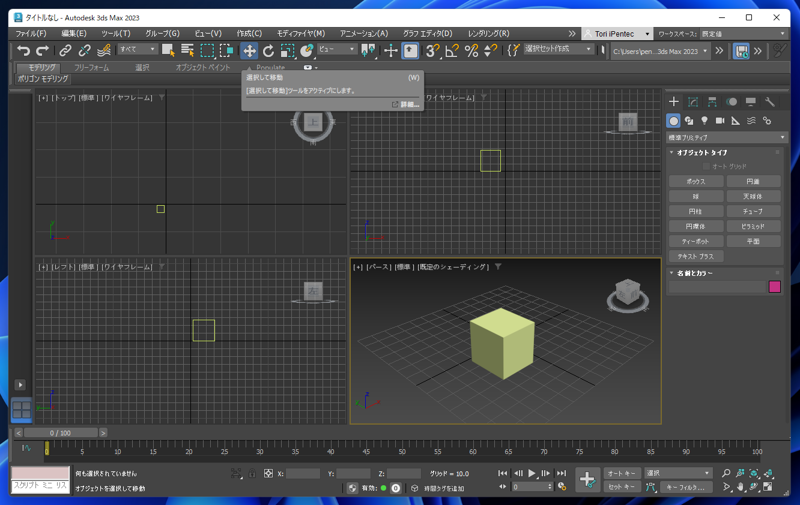Create a ボックス primitive button
The width and height of the screenshot is (800, 505).
point(696,181)
